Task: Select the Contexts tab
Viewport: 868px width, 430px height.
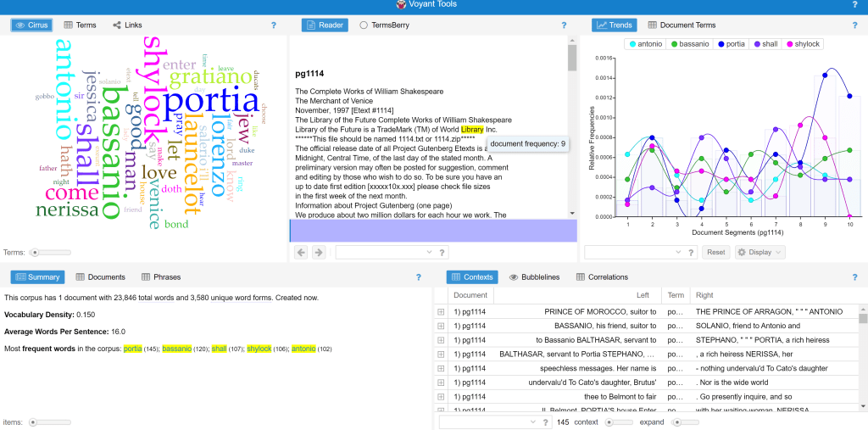Action: pyautogui.click(x=472, y=277)
